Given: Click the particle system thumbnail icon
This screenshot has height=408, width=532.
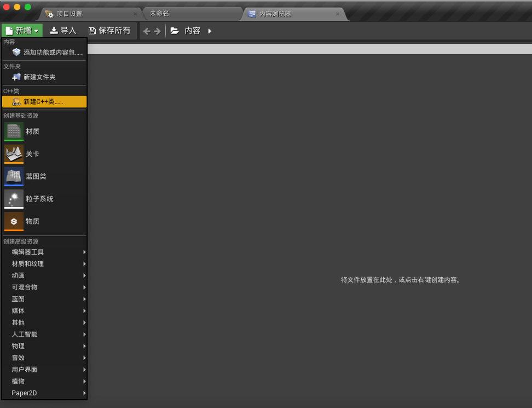Looking at the screenshot, I should (x=14, y=199).
